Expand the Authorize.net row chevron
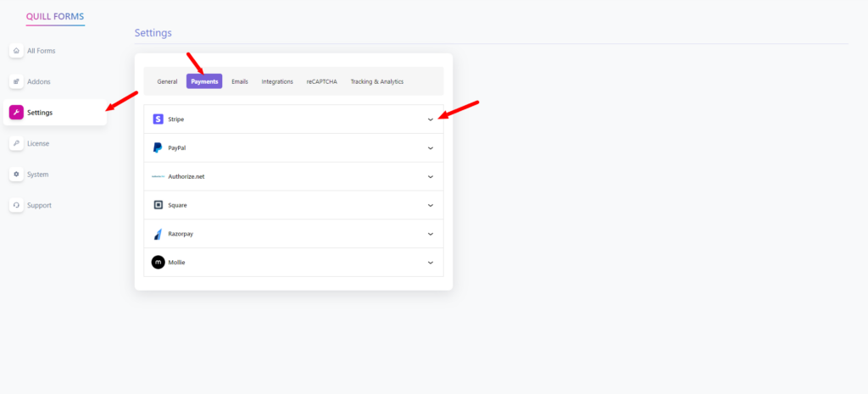 coord(431,176)
